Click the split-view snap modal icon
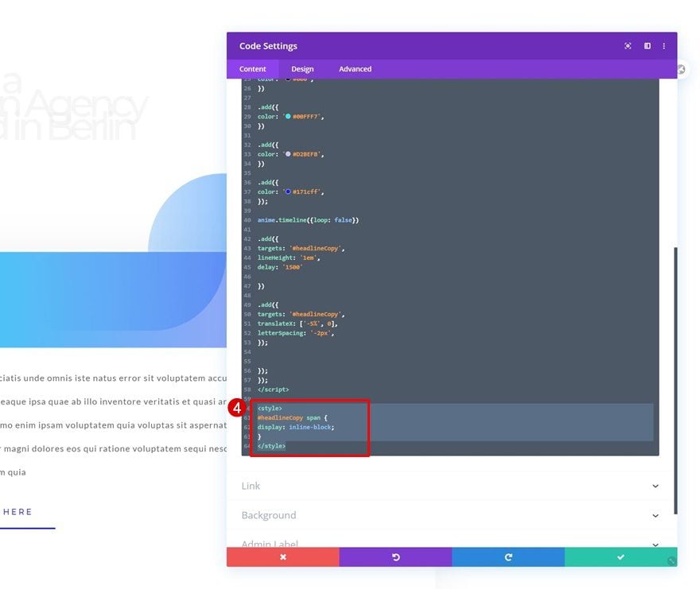This screenshot has width=700, height=589. [647, 46]
